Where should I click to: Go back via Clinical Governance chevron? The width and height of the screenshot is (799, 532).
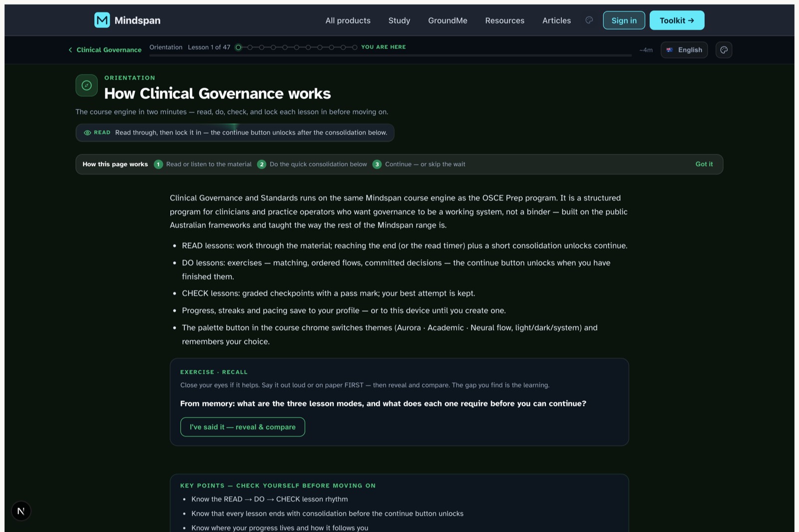70,50
